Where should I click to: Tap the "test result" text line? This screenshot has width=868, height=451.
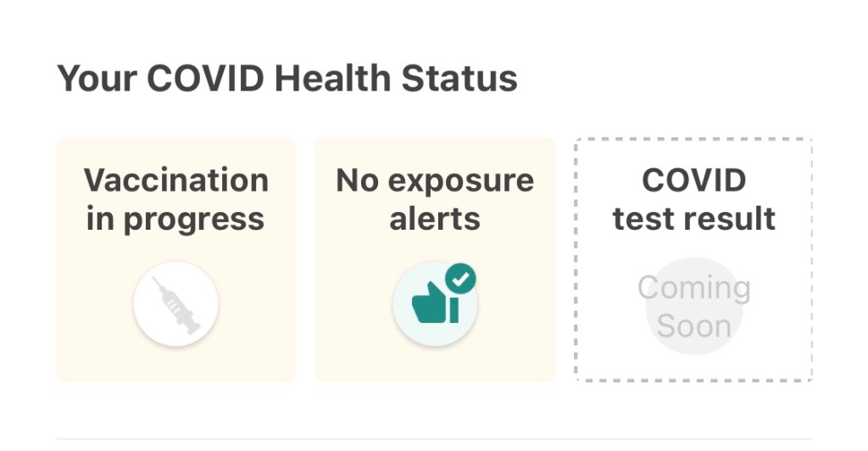694,219
